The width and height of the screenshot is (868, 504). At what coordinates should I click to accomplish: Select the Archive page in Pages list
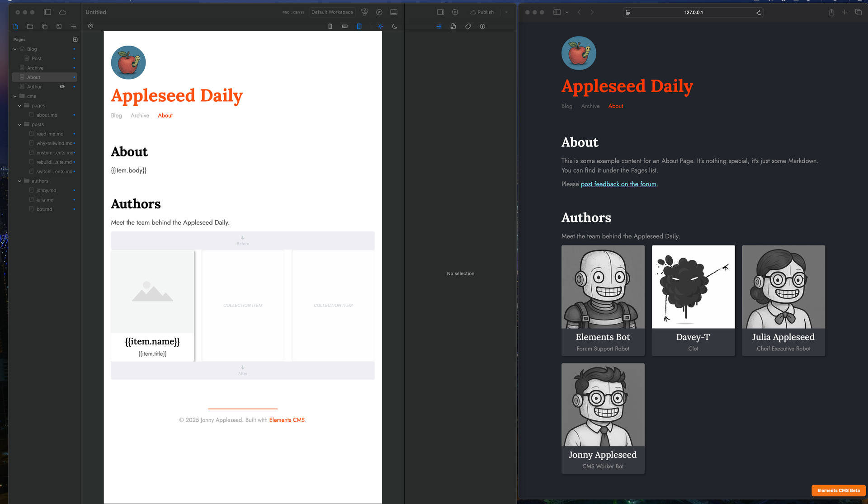35,68
